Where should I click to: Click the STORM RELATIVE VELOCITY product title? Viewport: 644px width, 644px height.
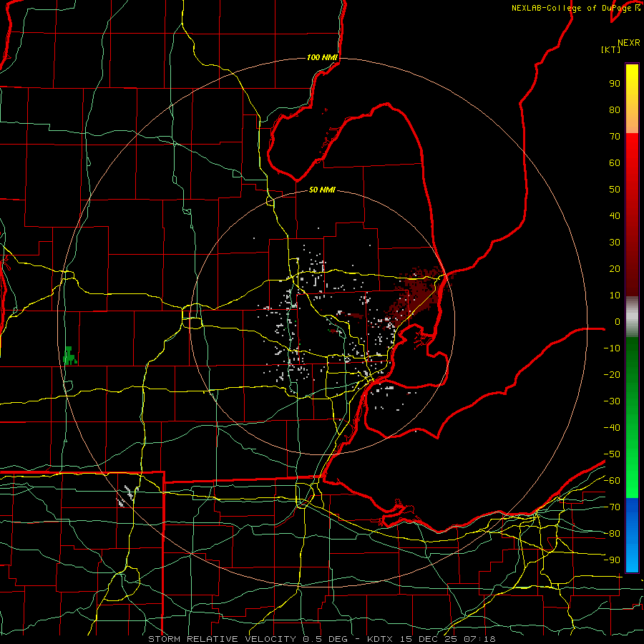pos(224,639)
